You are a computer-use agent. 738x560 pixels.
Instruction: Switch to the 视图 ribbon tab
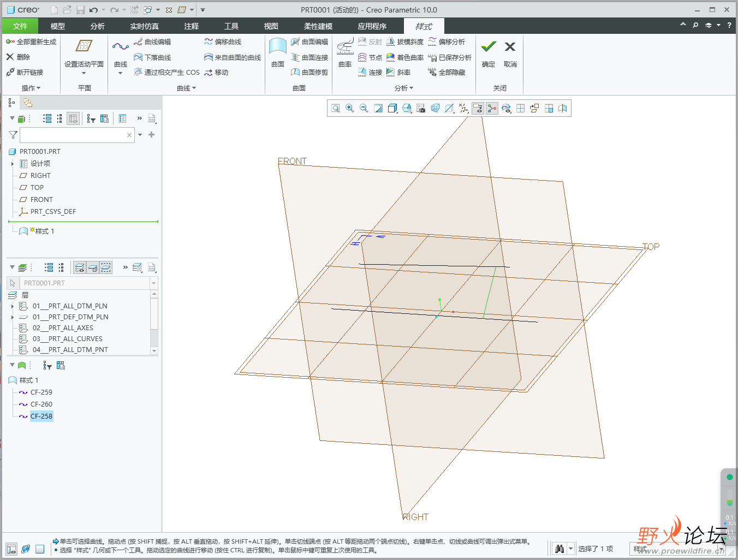coord(271,26)
